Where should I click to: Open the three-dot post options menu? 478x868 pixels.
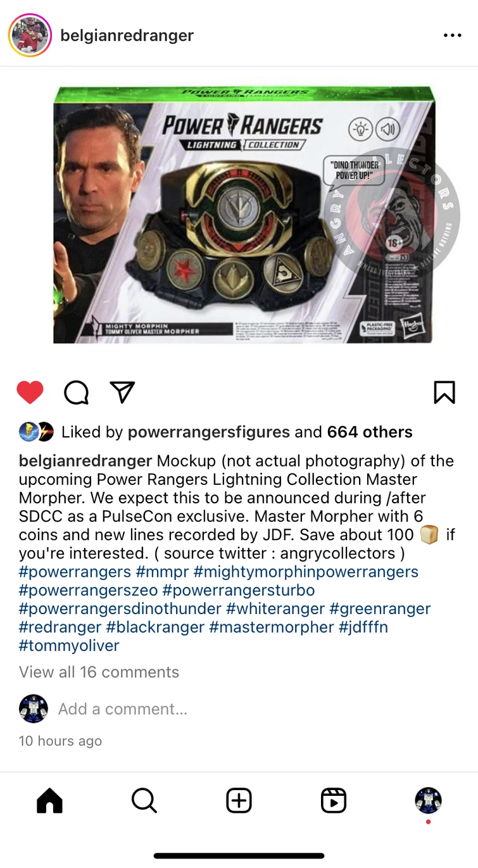point(453,35)
